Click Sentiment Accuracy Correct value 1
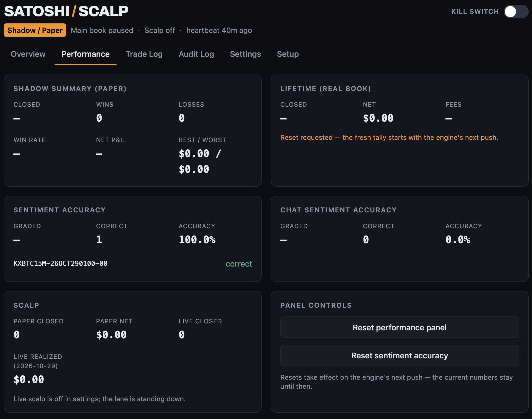The width and height of the screenshot is (532, 419). (x=99, y=240)
